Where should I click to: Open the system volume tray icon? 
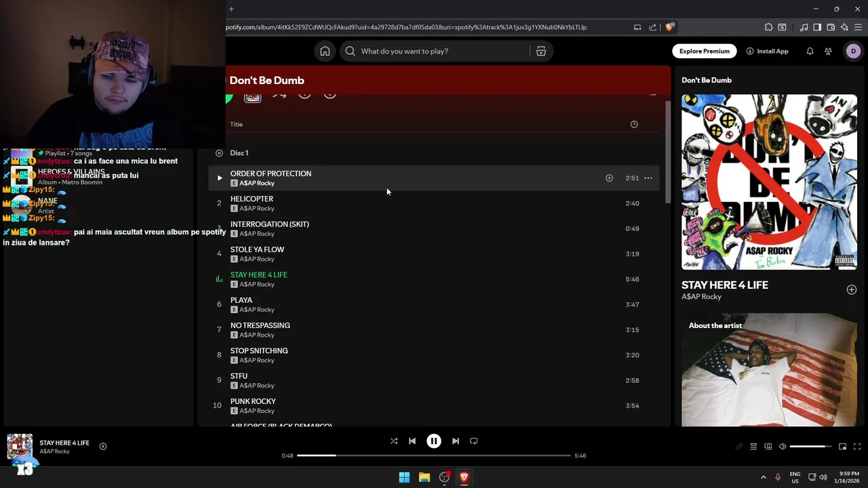coord(823,477)
